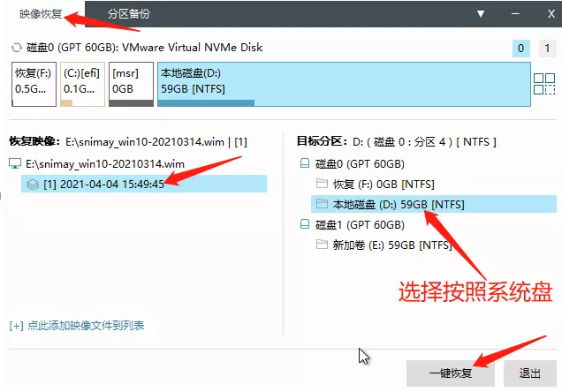
Task: Switch to disk 1 toggle button
Action: coord(543,48)
